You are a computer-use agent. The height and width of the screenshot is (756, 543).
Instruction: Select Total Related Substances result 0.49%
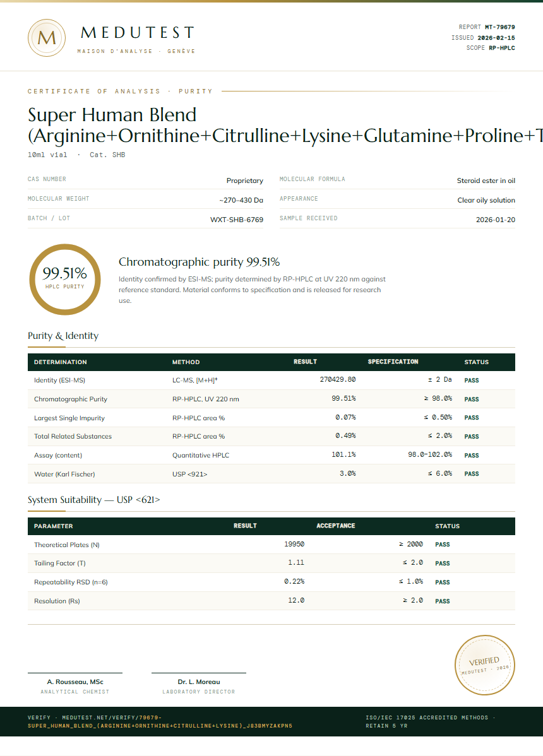[345, 435]
